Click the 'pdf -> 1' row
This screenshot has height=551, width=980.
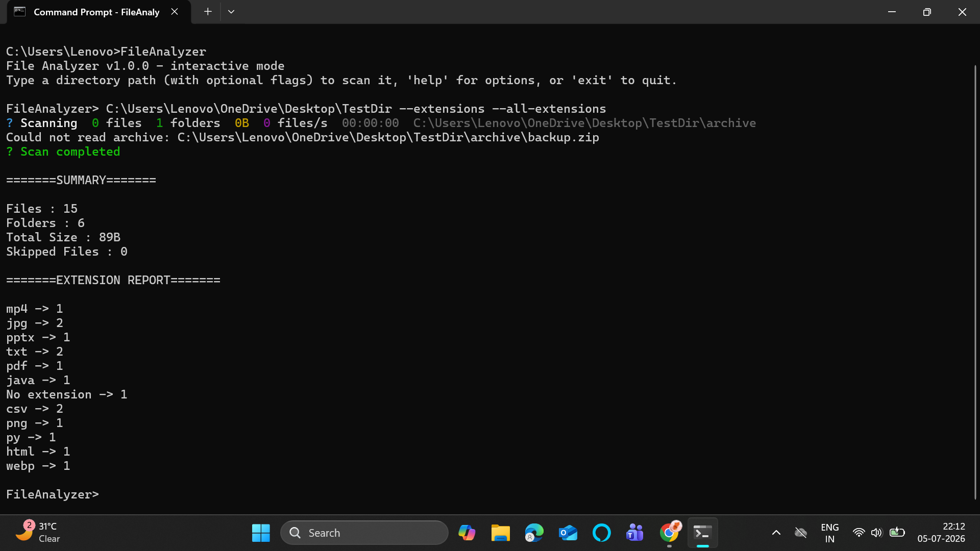pos(35,366)
